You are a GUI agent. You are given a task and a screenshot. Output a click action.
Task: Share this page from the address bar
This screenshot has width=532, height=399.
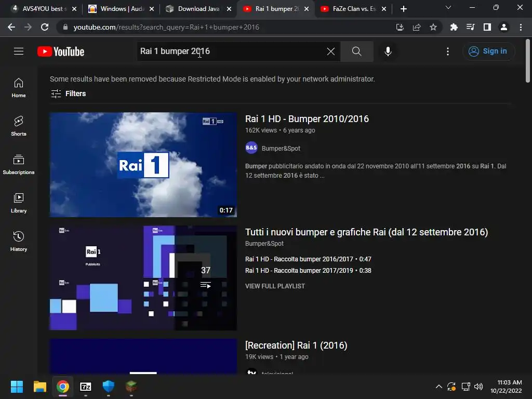417,27
